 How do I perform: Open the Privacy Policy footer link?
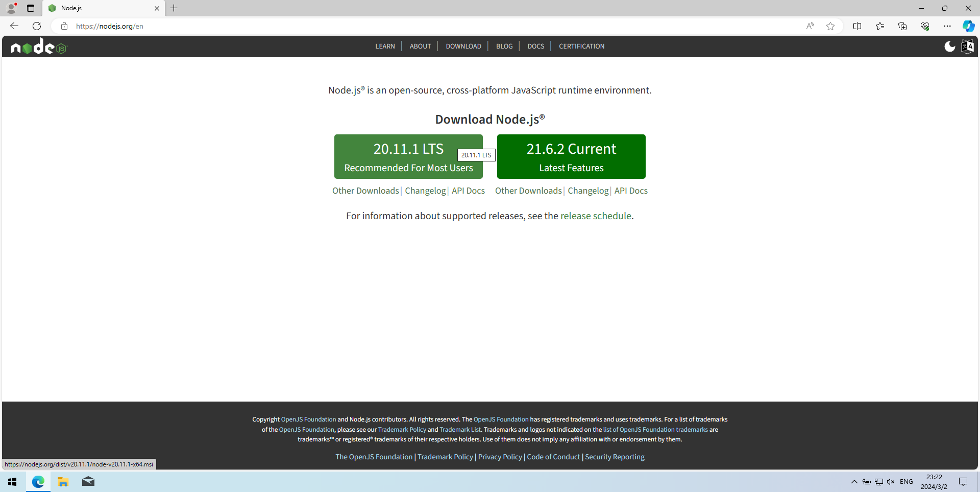(500, 457)
